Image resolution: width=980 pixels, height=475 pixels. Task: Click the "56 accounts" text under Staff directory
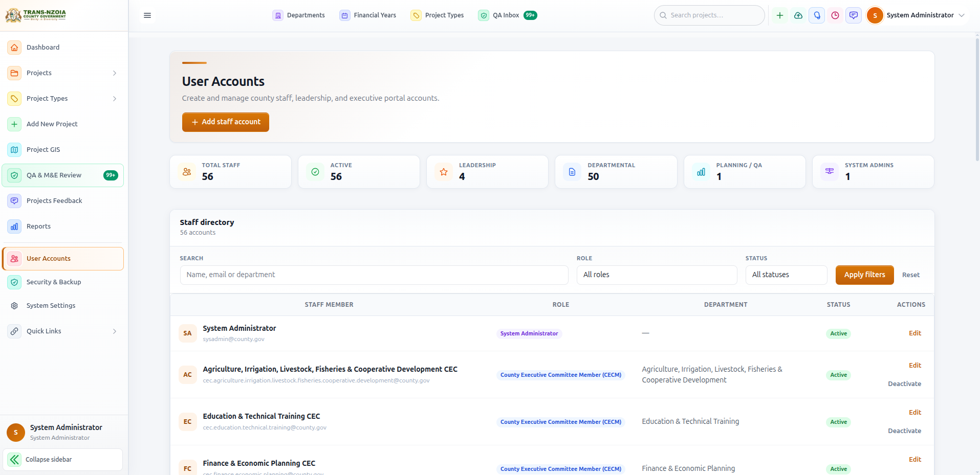coord(198,233)
